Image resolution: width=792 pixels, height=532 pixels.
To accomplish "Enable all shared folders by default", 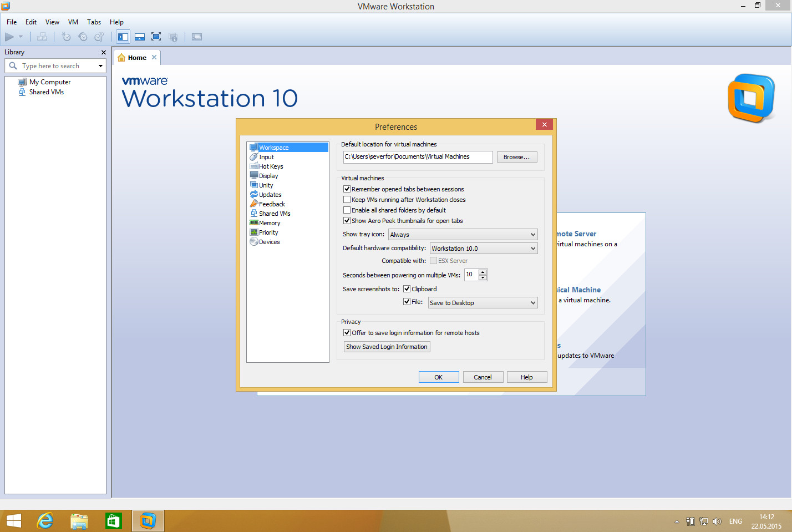I will tap(347, 210).
